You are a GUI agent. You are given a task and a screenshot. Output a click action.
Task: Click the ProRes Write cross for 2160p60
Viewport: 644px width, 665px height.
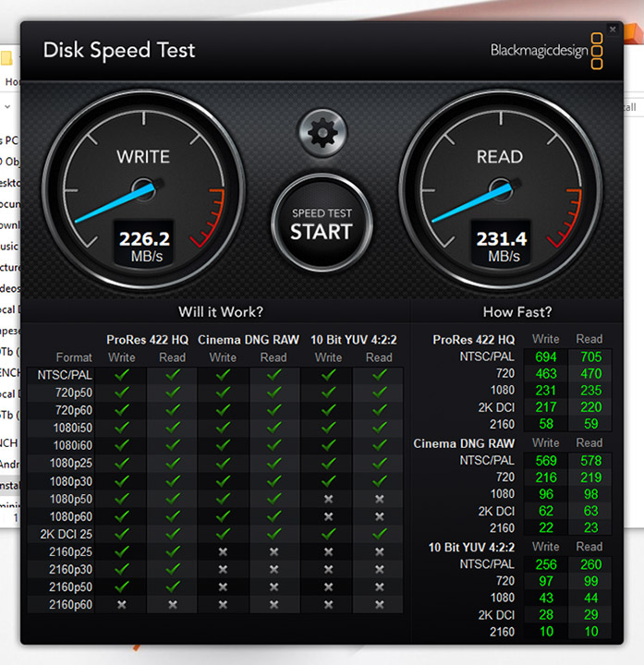click(x=122, y=604)
